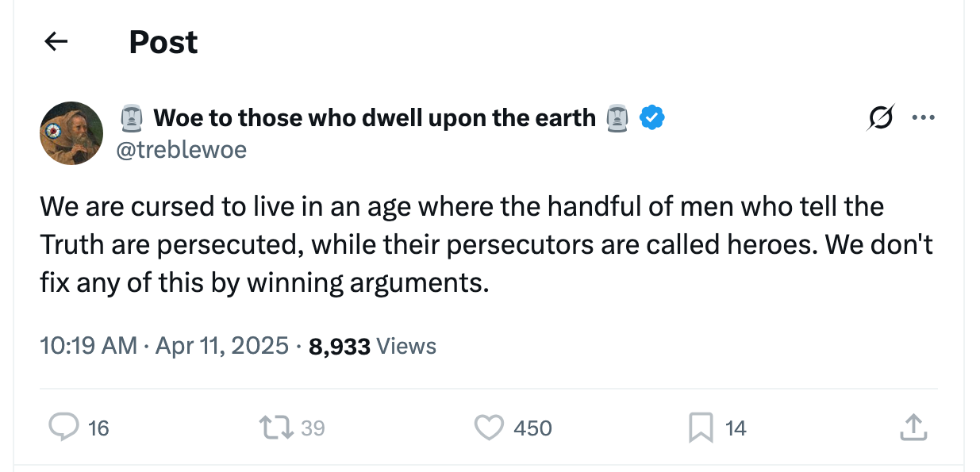980x472 pixels.
Task: Click the display name 'Woe to those who dwell'
Action: (x=374, y=118)
